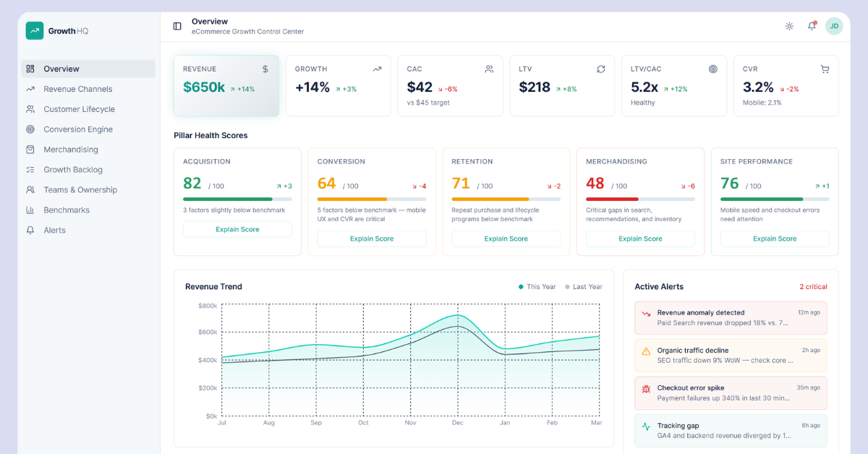Image resolution: width=868 pixels, height=454 pixels.
Task: Toggle the This Year chart legend
Action: pos(537,287)
